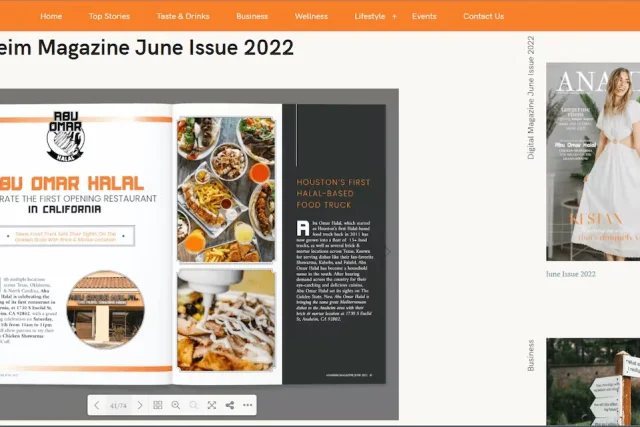Screen dimensions: 640x427
Task: Go to Taste & Drinks section
Action: pos(183,16)
